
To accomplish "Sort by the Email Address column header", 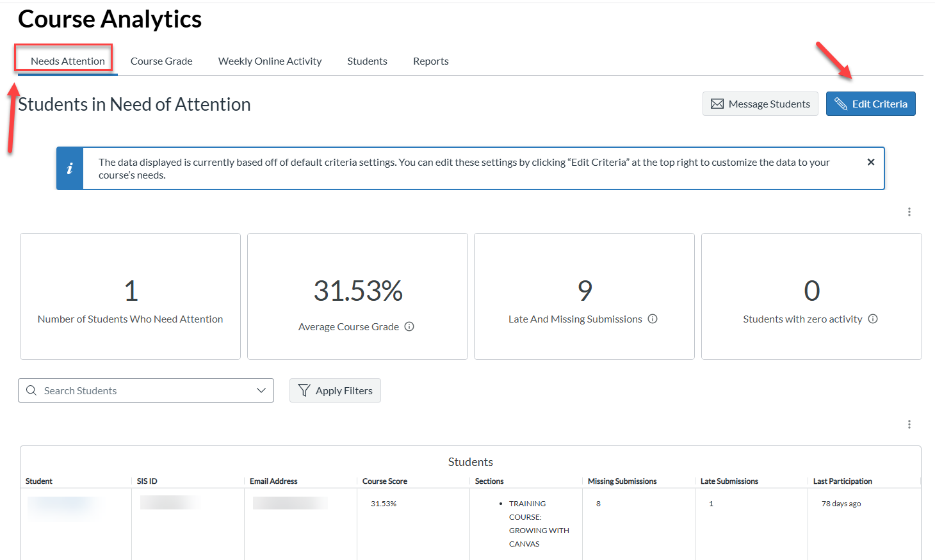I will (x=273, y=481).
